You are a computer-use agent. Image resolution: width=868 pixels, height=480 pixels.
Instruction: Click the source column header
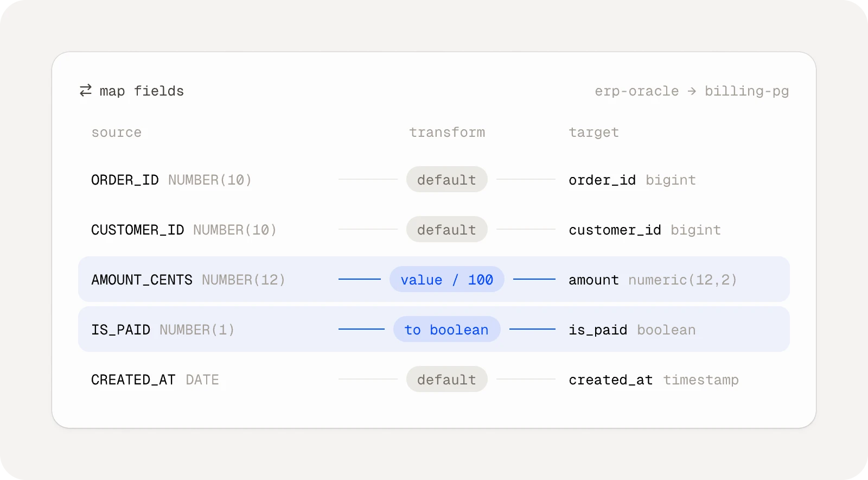point(116,132)
